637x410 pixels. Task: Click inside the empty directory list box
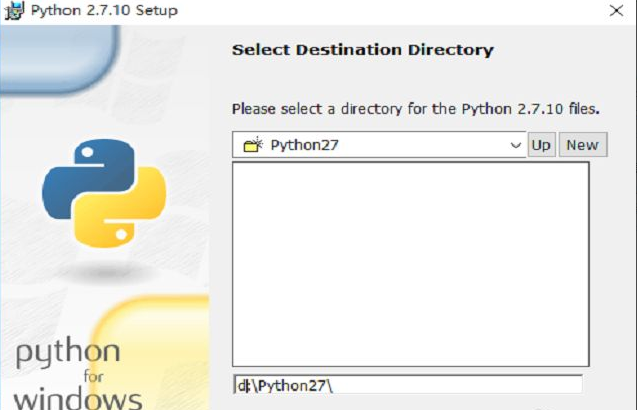[410, 264]
